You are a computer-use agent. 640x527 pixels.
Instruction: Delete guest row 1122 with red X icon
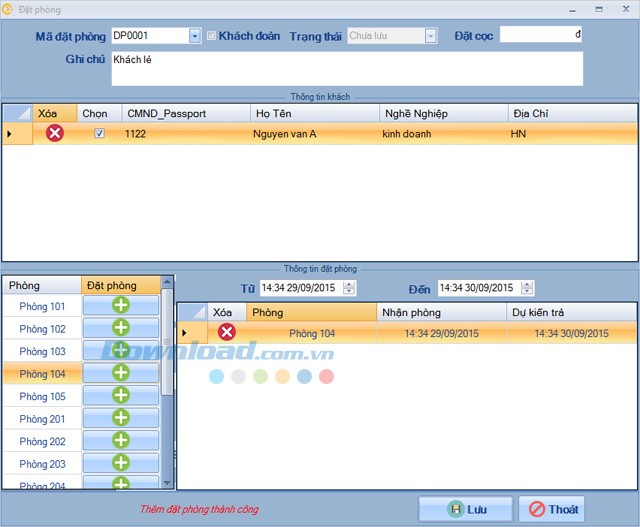55,133
